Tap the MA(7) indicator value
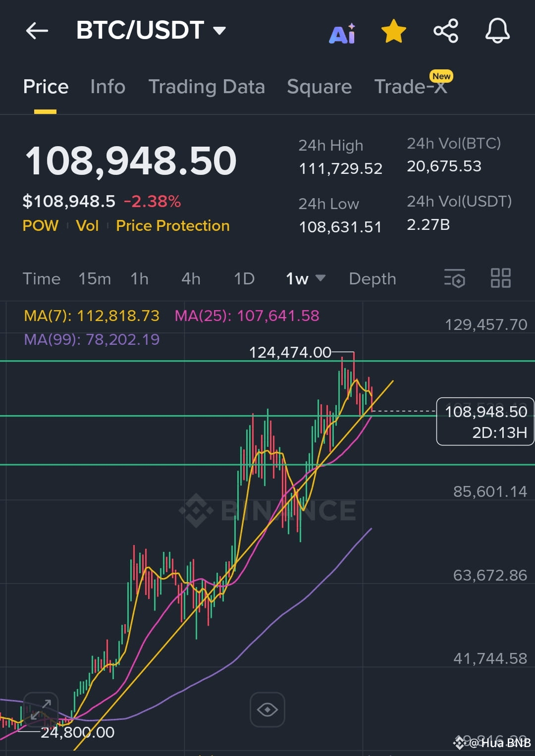The height and width of the screenshot is (756, 535). [92, 316]
